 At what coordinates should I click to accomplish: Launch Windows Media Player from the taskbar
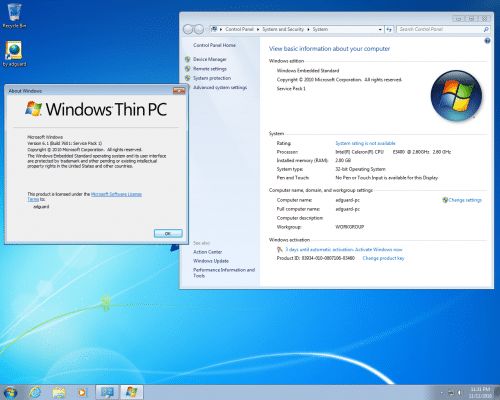(x=82, y=392)
